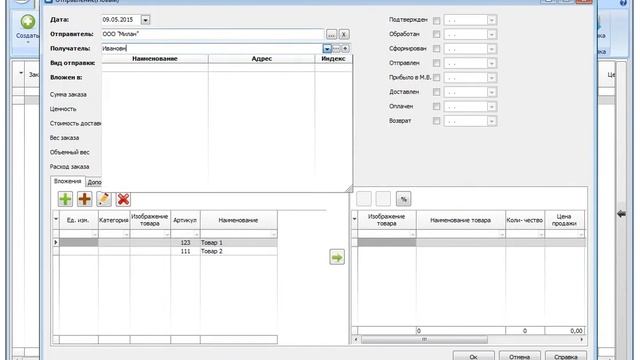Click the red cross delete item icon
The image size is (640, 360).
point(123,199)
